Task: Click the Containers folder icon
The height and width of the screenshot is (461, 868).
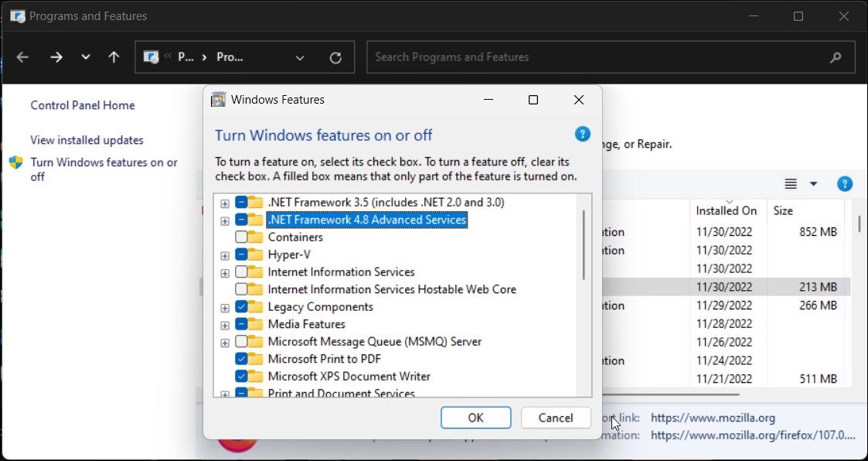Action: [x=255, y=237]
